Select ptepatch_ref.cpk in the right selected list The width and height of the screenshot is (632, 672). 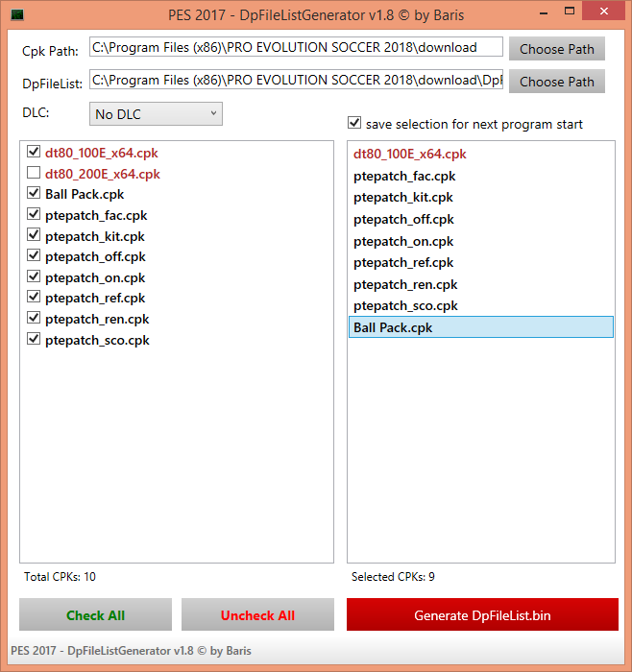[481, 262]
